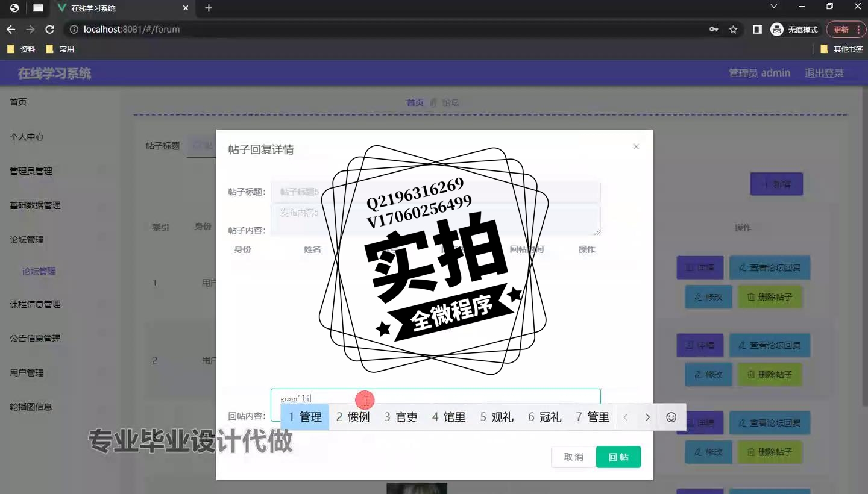This screenshot has width=868, height=494.
Task: Bookmark this page with the star icon
Action: (x=733, y=30)
